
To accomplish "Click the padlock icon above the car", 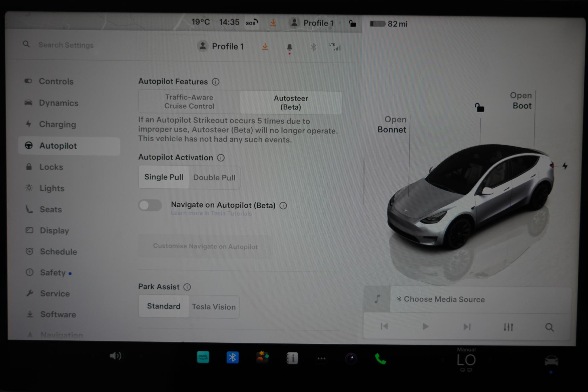I will tap(480, 108).
